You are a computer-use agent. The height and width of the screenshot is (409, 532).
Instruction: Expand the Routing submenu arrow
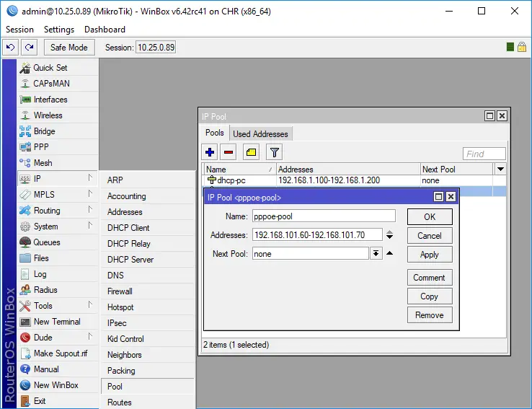[x=90, y=209]
